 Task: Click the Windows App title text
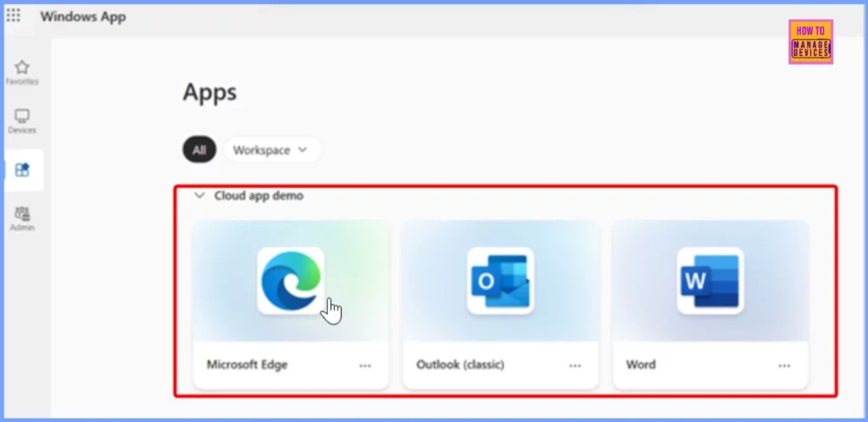coord(83,17)
